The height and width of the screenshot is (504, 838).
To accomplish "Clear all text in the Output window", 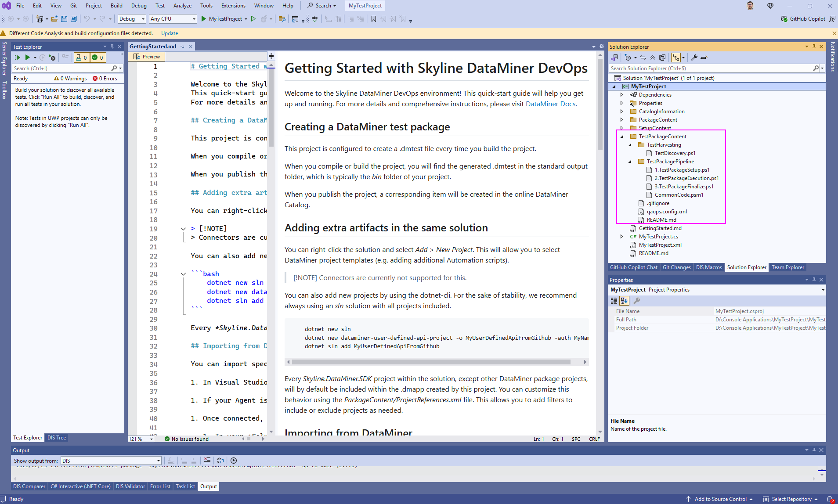I will tap(207, 460).
